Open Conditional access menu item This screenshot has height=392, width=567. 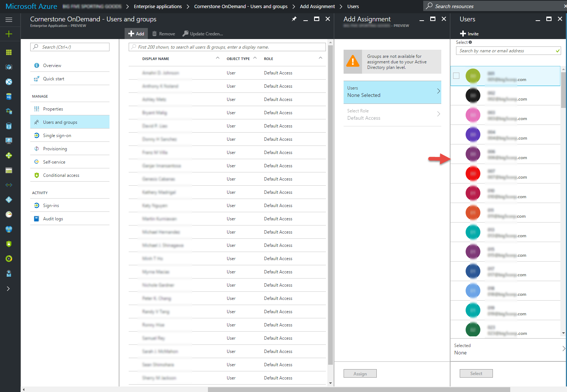(70, 175)
